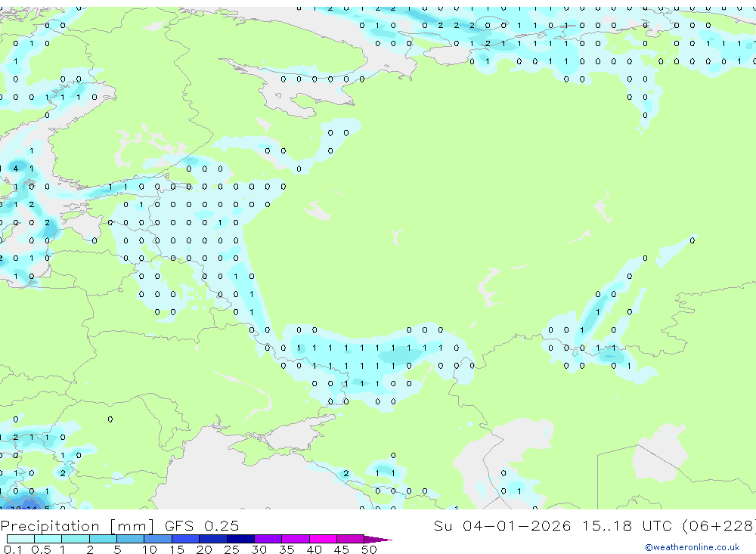Pick the 1–2 mm legend color box
This screenshot has height=554, width=756.
(x=76, y=539)
